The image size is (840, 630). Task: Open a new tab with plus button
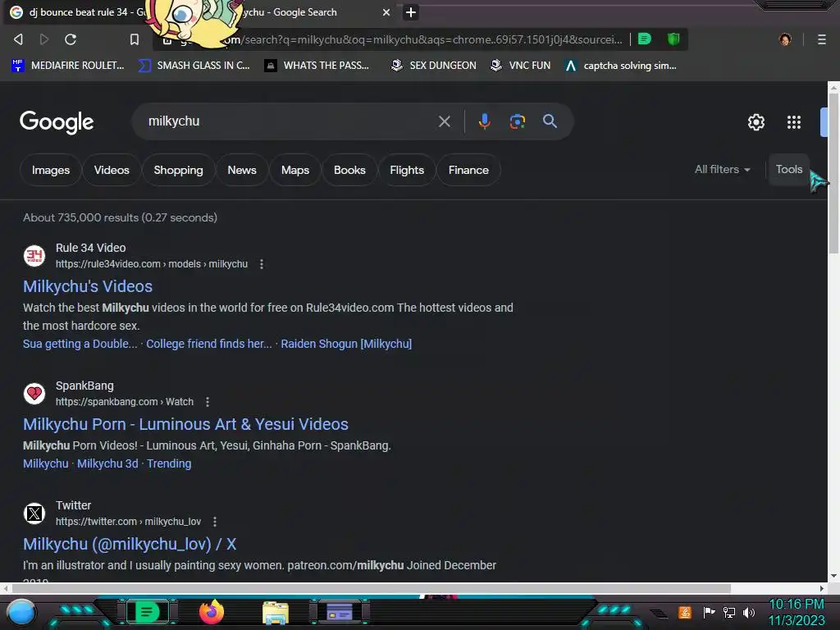[411, 12]
